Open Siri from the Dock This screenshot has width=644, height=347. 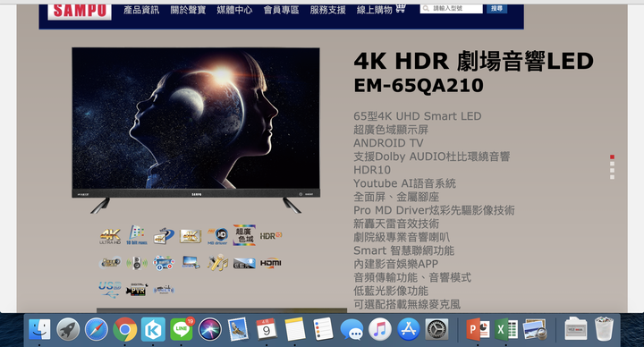(210, 329)
